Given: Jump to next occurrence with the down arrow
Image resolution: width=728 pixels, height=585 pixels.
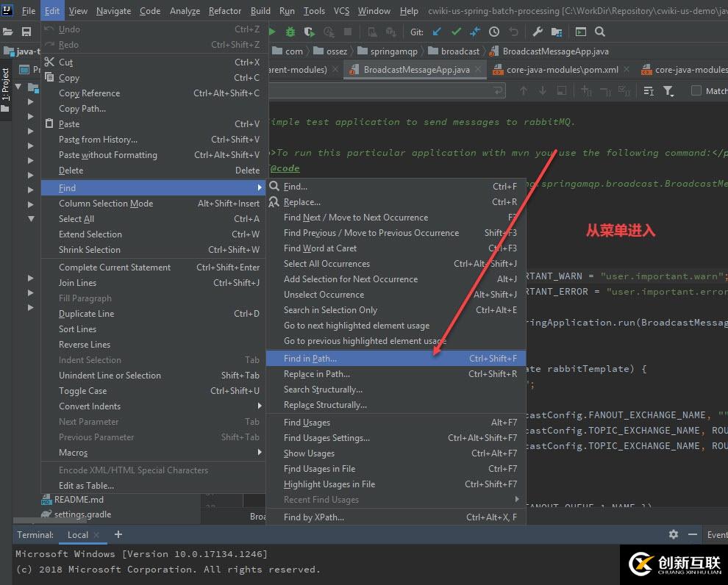Looking at the screenshot, I should pos(542,89).
